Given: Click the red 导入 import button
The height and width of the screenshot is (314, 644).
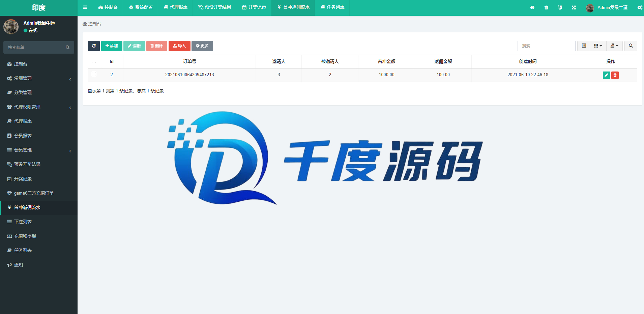Looking at the screenshot, I should point(179,46).
